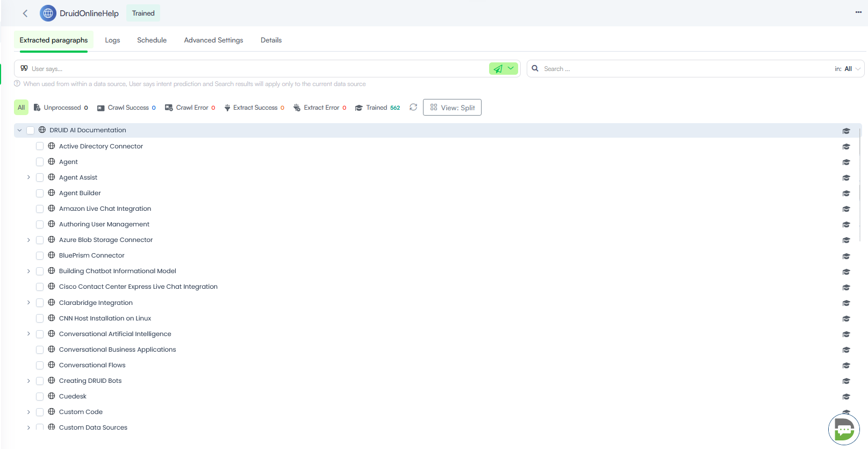Image resolution: width=868 pixels, height=449 pixels.
Task: Expand the Custom Code node
Action: [28, 412]
